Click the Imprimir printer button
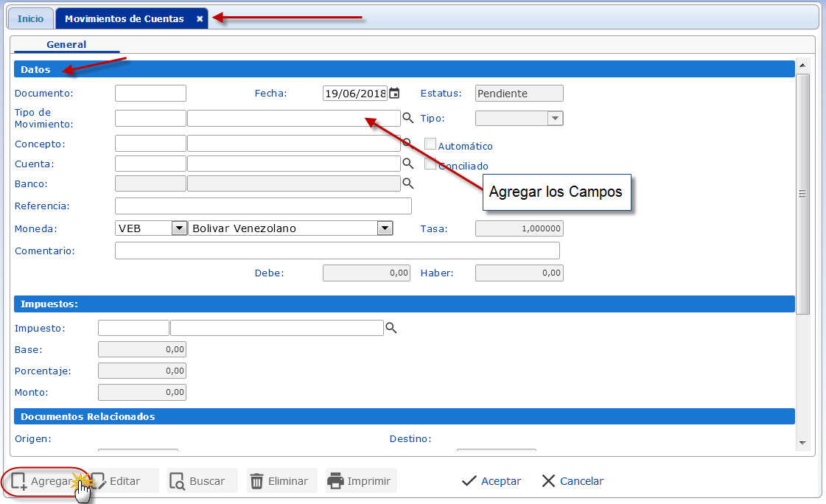826x504 pixels. [x=360, y=481]
